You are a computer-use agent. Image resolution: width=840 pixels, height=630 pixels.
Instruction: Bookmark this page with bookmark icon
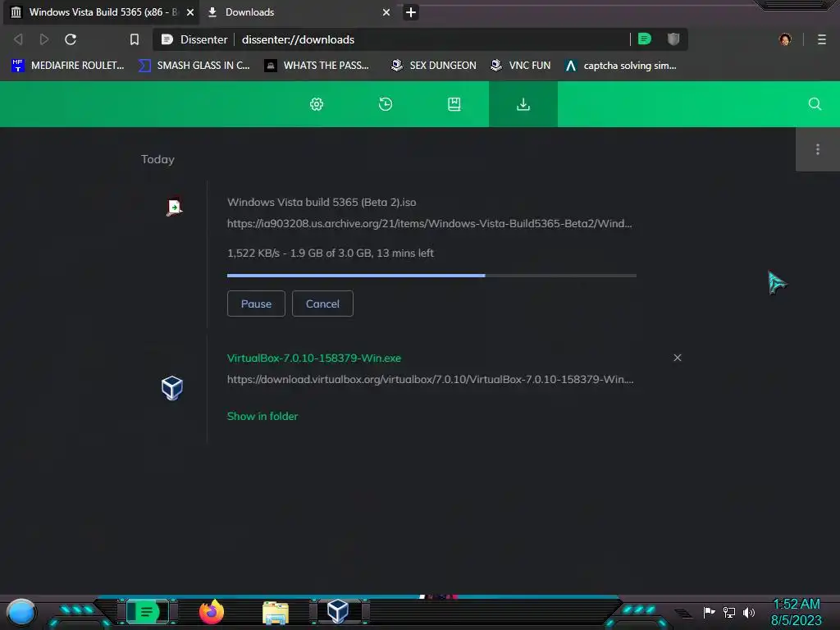pyautogui.click(x=135, y=39)
